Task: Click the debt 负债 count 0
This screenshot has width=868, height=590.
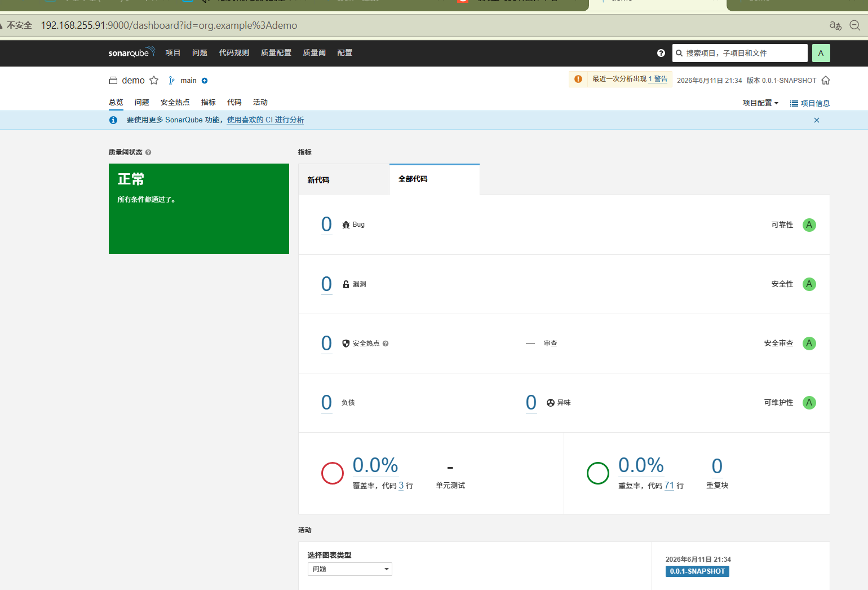Action: pyautogui.click(x=326, y=402)
